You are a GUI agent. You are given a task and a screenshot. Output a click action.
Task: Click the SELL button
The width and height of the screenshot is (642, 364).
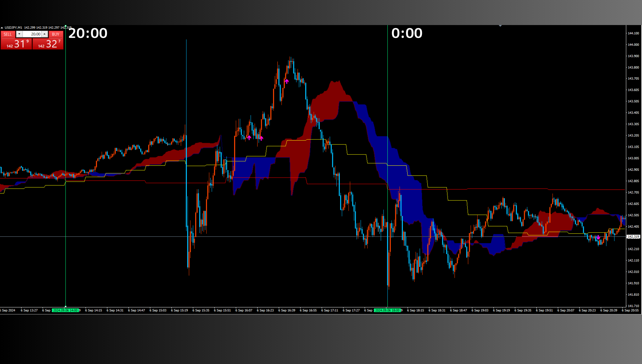click(8, 34)
